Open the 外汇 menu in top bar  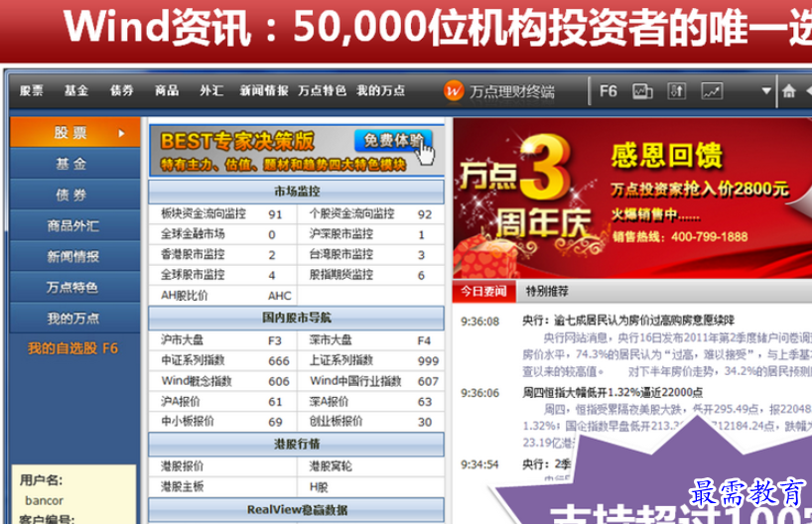[x=210, y=90]
